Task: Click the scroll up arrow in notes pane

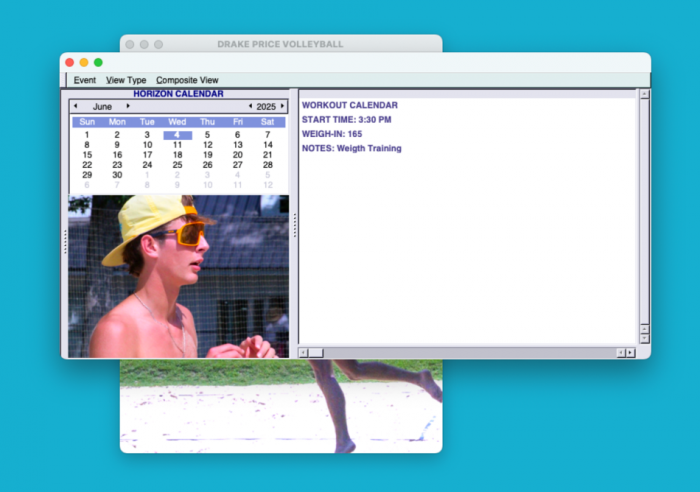Action: tap(644, 94)
